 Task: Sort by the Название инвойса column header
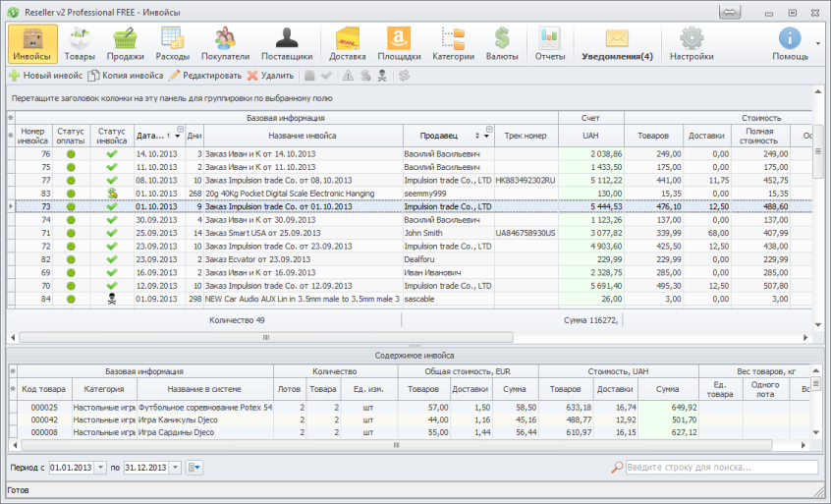pyautogui.click(x=302, y=136)
